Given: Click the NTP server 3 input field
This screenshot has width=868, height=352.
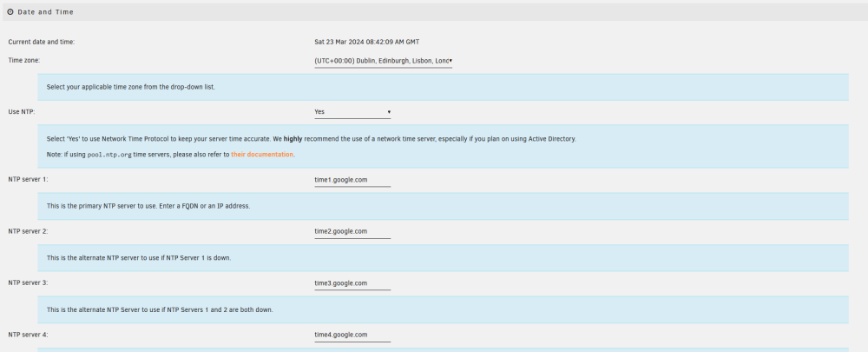Looking at the screenshot, I should [352, 283].
